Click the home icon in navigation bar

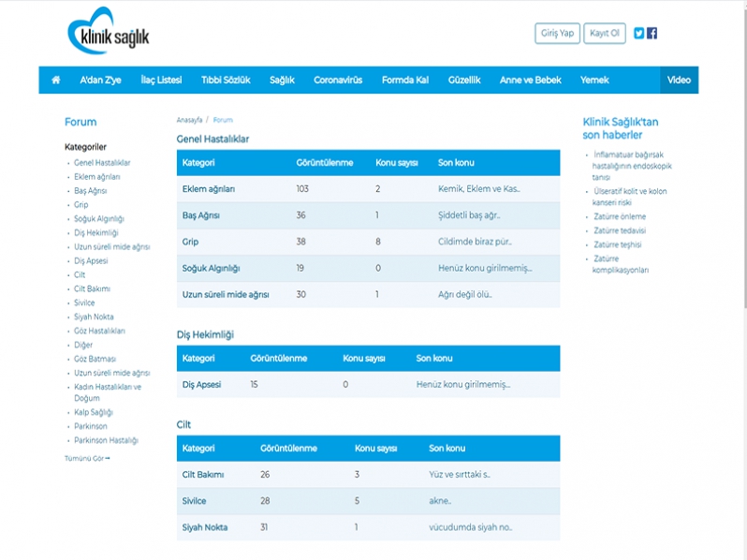(x=56, y=81)
